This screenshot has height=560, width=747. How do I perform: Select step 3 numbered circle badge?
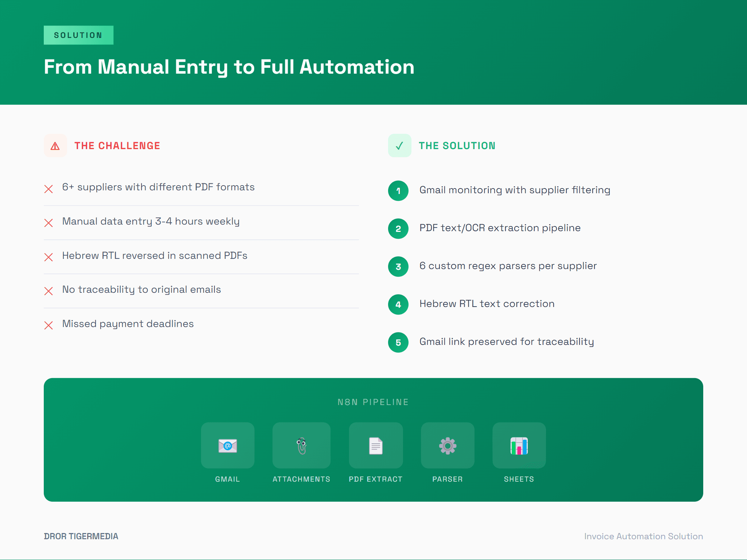tap(398, 267)
